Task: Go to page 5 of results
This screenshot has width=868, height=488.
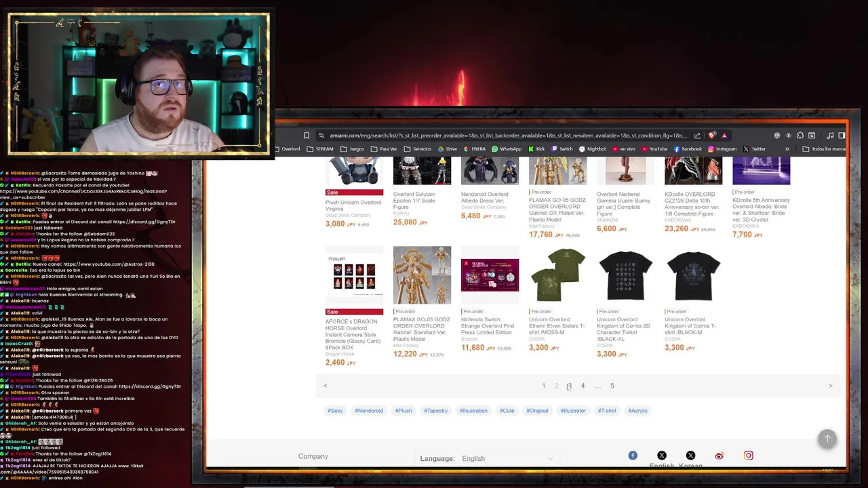Action: [x=612, y=386]
